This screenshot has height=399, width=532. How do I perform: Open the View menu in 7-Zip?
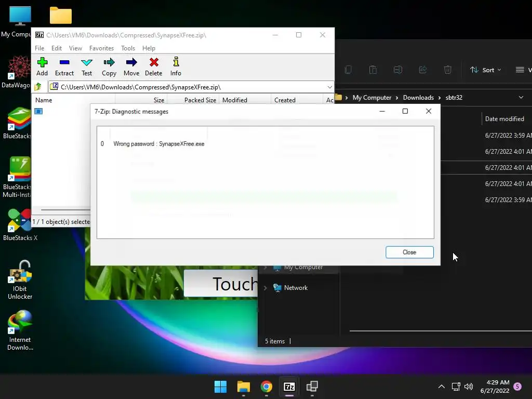point(75,48)
